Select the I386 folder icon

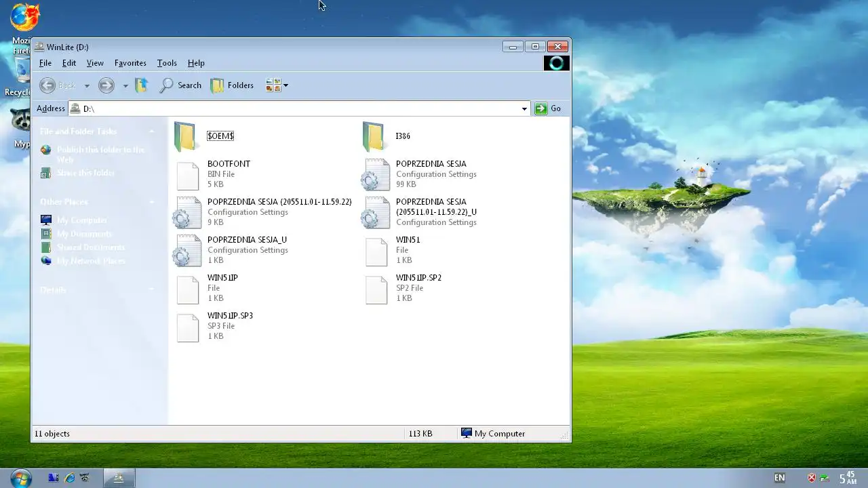[374, 136]
